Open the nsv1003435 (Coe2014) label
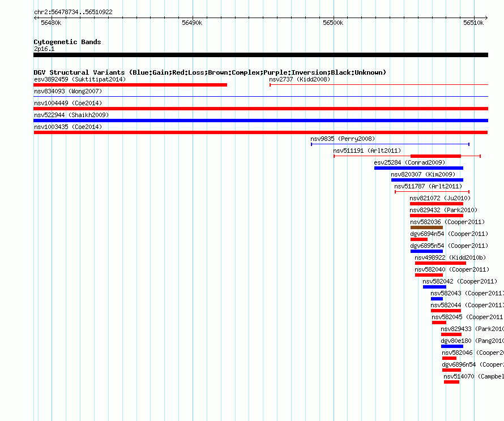 [x=68, y=127]
